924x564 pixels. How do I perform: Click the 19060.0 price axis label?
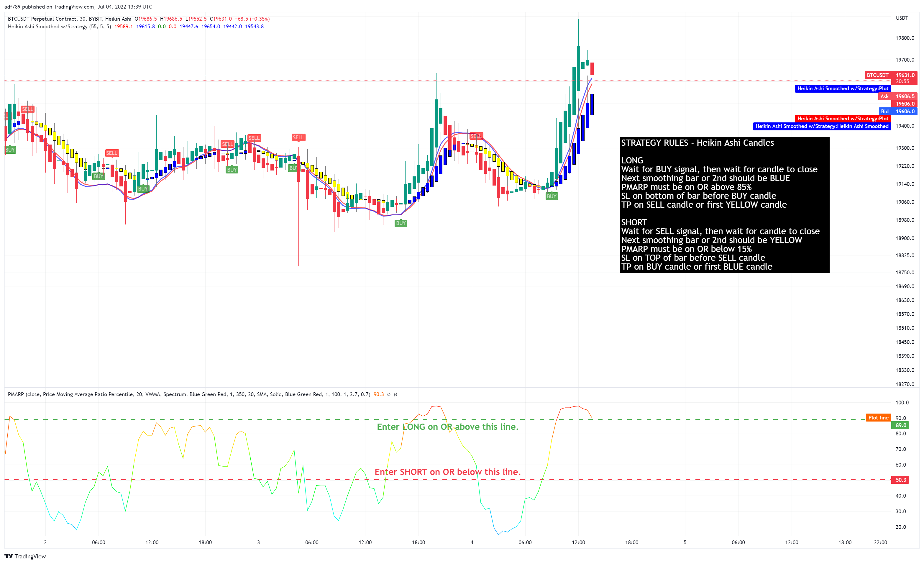tap(905, 202)
